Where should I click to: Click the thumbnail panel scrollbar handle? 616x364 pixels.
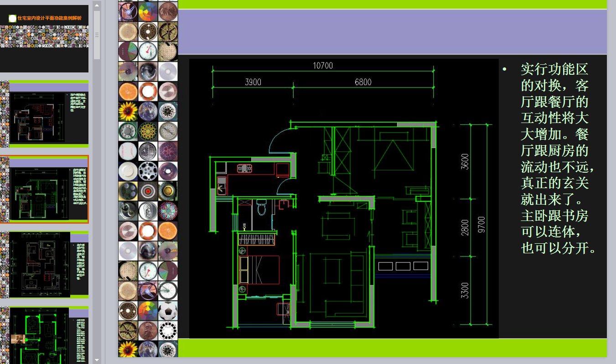(97, 35)
